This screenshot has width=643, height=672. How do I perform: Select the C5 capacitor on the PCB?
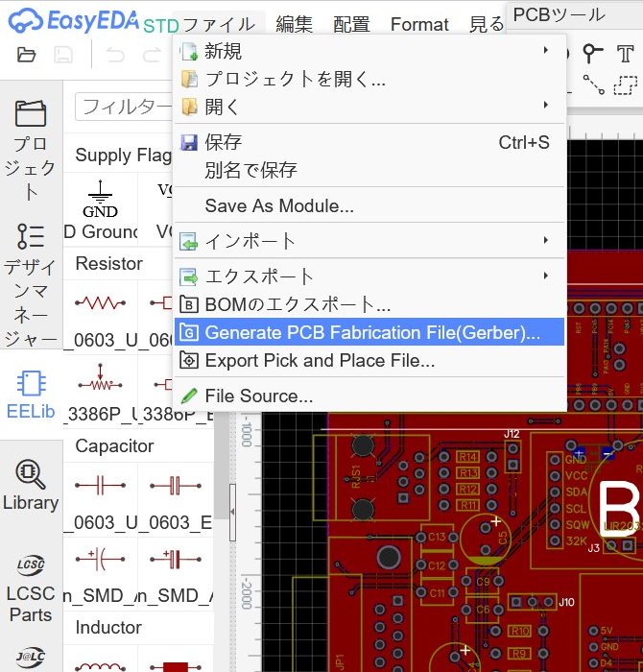coord(486,539)
